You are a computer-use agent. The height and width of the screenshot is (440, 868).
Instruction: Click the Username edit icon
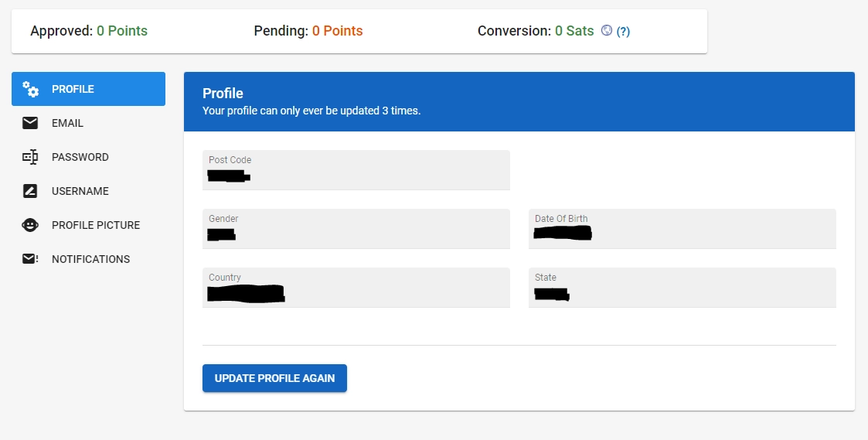[x=30, y=191]
